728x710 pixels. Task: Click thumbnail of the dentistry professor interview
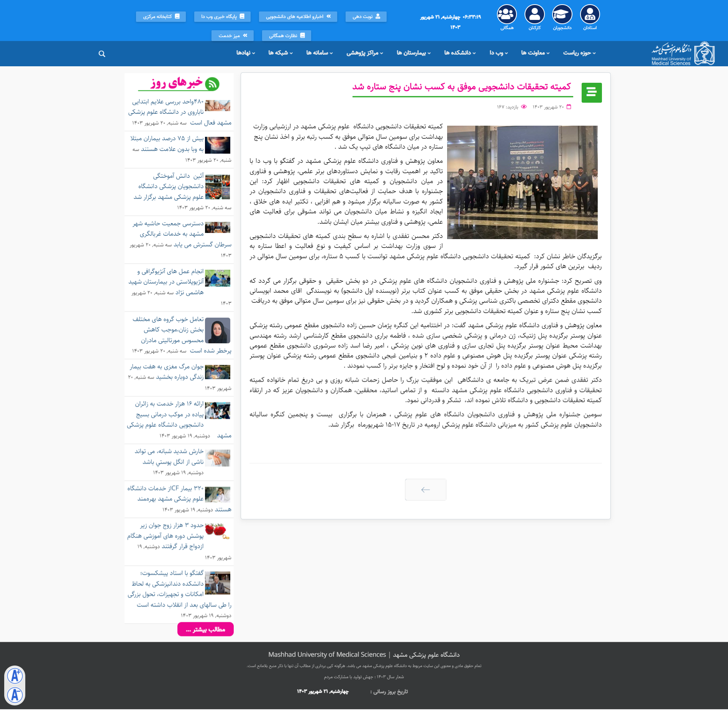[x=218, y=583]
